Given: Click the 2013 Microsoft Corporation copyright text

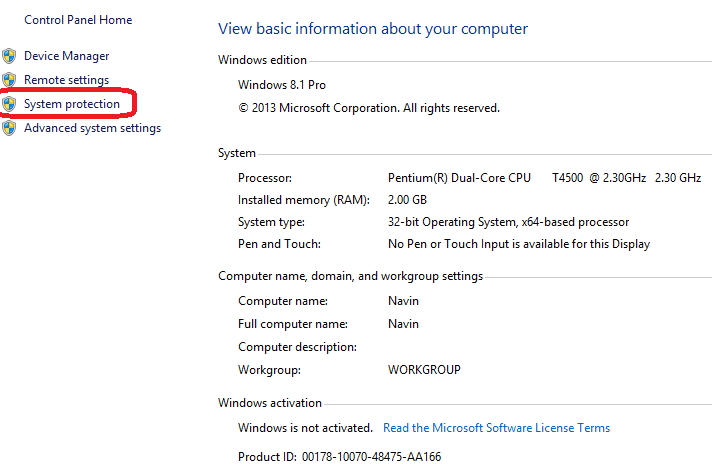Looking at the screenshot, I should click(369, 108).
